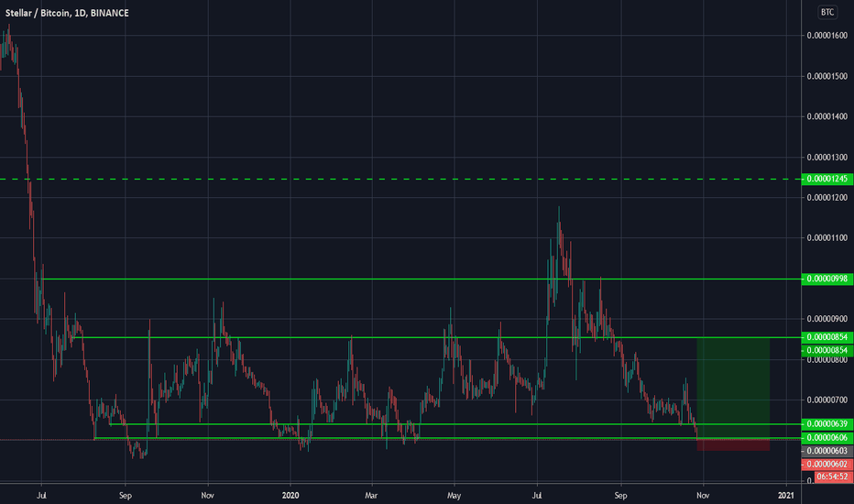The width and height of the screenshot is (854, 504).
Task: Click the 0.00000700 price axis label
Action: [x=827, y=400]
